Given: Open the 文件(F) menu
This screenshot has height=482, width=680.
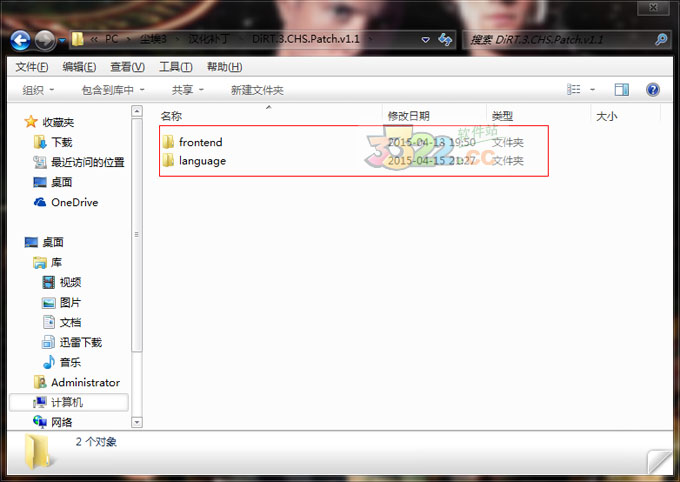Looking at the screenshot, I should (x=32, y=67).
